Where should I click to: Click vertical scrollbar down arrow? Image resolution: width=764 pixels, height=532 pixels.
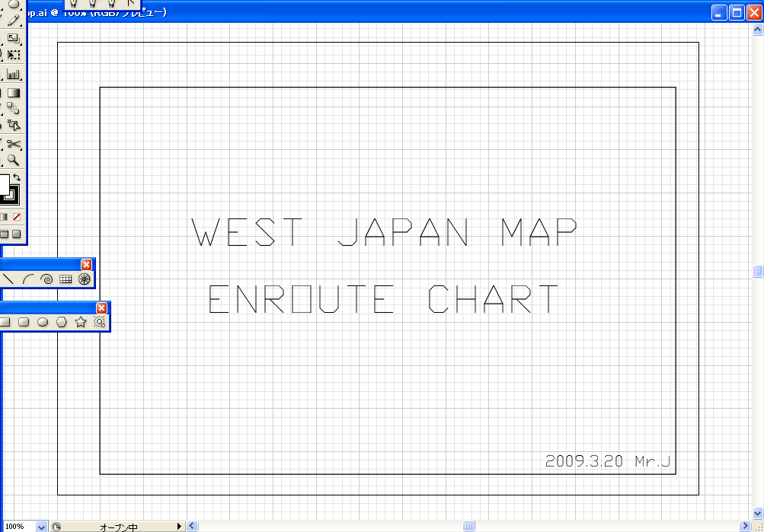coord(758,513)
